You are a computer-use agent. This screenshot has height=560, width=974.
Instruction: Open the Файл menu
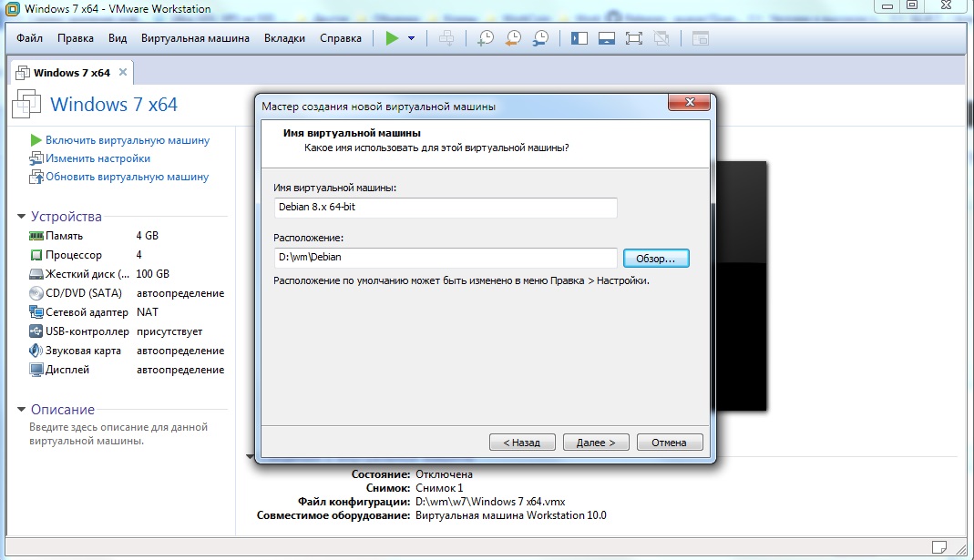click(29, 38)
